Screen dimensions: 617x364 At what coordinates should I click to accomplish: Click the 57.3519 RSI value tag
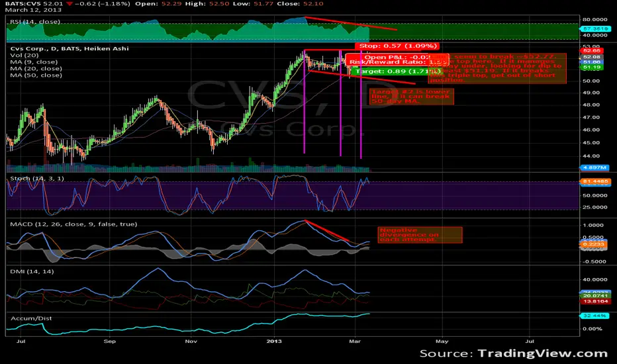pos(595,28)
